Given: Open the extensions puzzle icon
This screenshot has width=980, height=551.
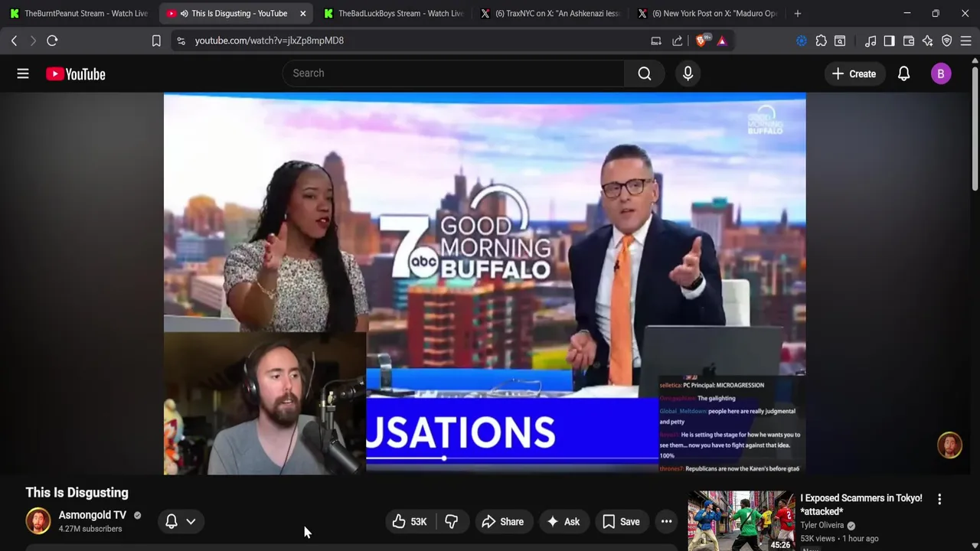Looking at the screenshot, I should tap(821, 41).
